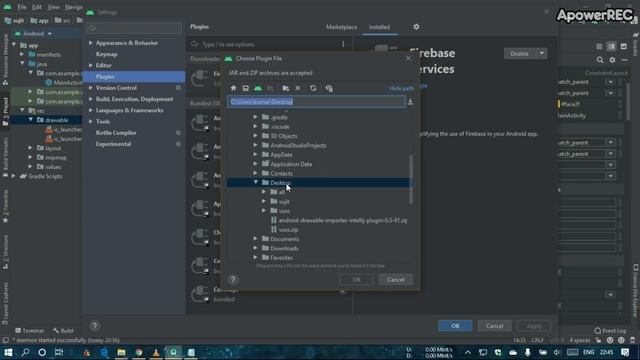640x360 pixels.
Task: Open File menu
Action: coord(22,7)
